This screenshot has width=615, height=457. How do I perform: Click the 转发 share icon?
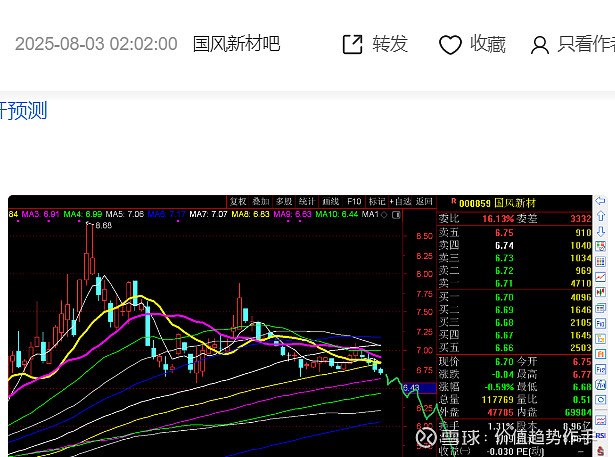tap(352, 44)
